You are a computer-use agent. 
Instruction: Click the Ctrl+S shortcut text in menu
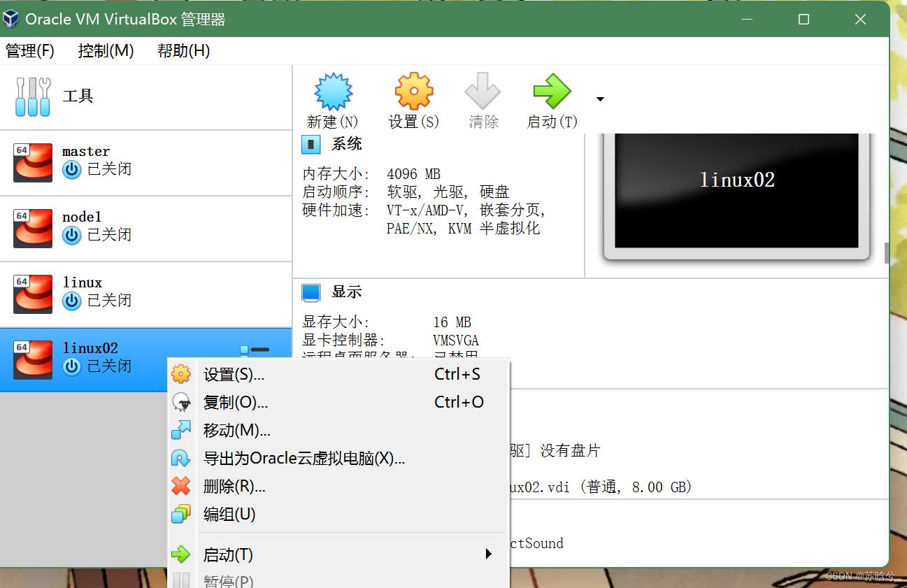coord(457,374)
